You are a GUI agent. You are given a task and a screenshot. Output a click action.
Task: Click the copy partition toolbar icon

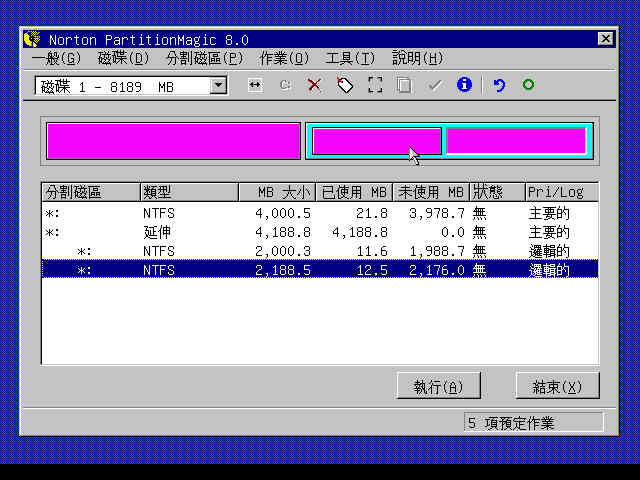click(x=404, y=86)
